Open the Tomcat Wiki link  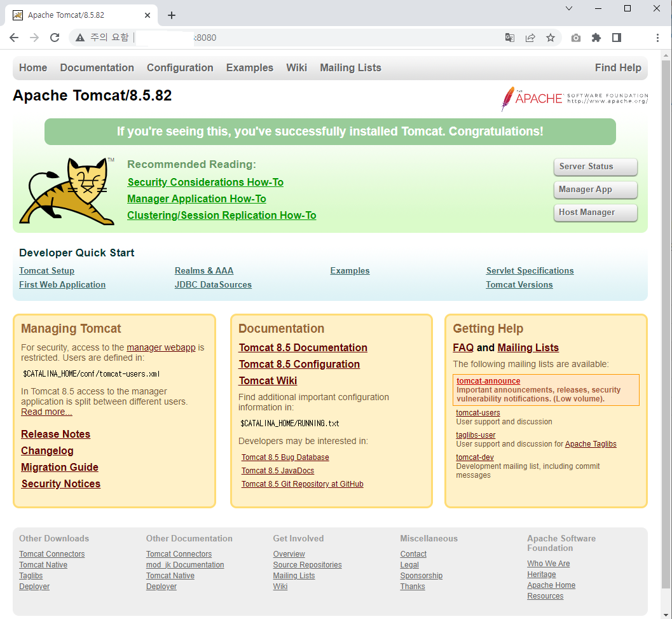(x=268, y=381)
